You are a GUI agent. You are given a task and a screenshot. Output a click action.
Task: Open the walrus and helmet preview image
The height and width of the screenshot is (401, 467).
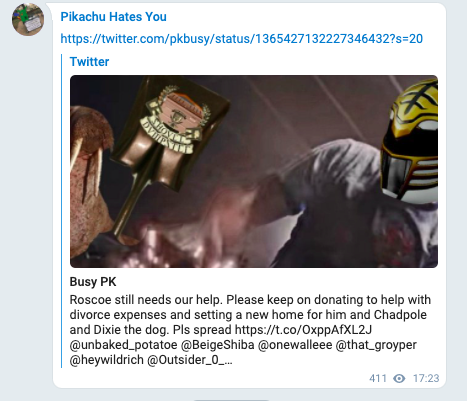pyautogui.click(x=254, y=171)
